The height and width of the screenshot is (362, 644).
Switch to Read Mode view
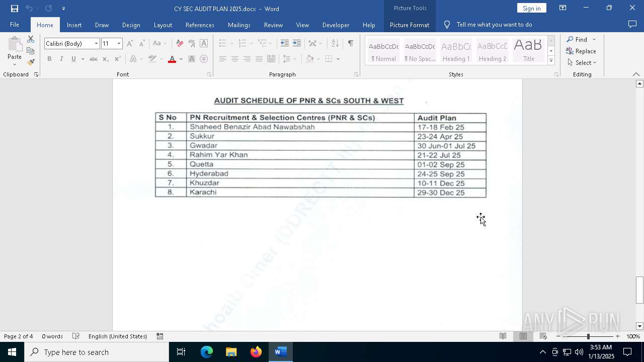click(503, 336)
